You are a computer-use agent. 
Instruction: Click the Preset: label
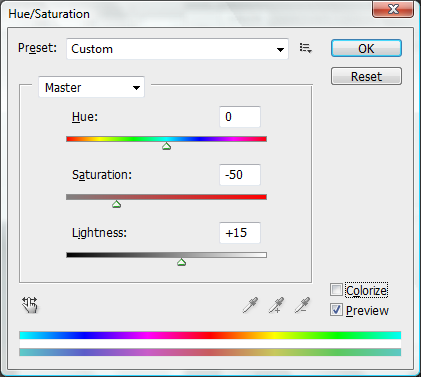pyautogui.click(x=37, y=48)
